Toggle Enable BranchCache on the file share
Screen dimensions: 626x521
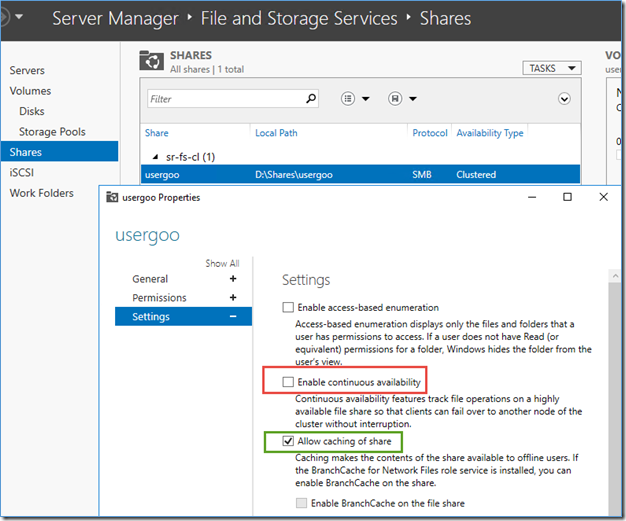coord(301,503)
